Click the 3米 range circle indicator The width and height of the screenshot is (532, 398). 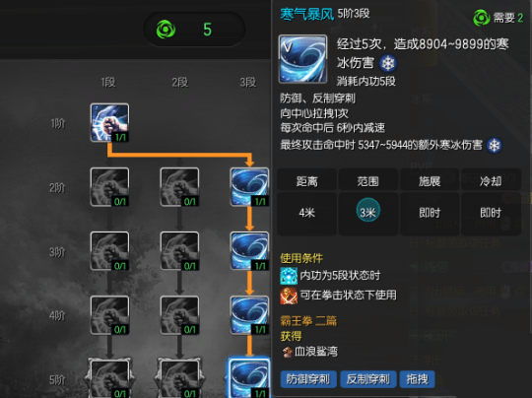[368, 210]
